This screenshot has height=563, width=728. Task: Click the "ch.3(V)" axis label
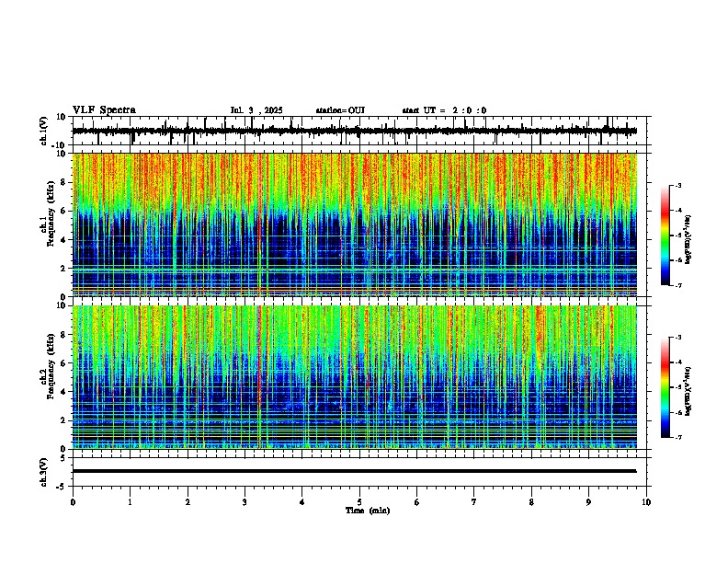(44, 472)
